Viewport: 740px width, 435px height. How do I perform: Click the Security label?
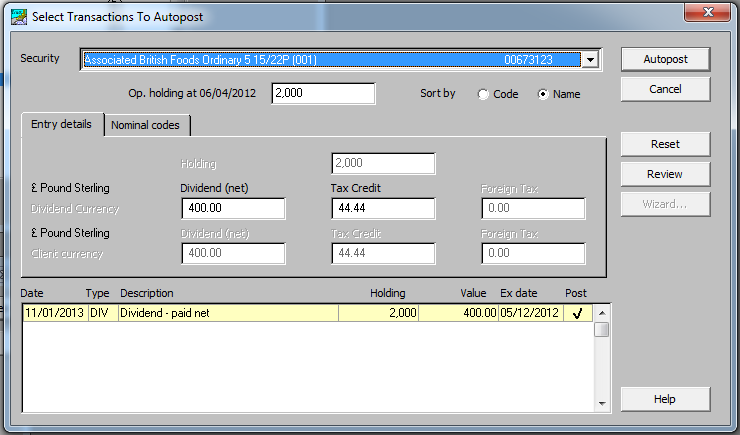pyautogui.click(x=40, y=59)
